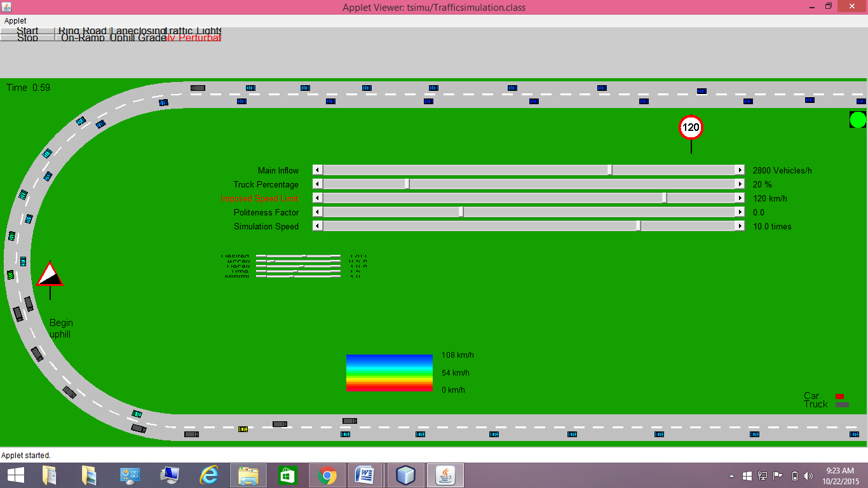Open Google Chrome from the taskbar

click(x=327, y=475)
